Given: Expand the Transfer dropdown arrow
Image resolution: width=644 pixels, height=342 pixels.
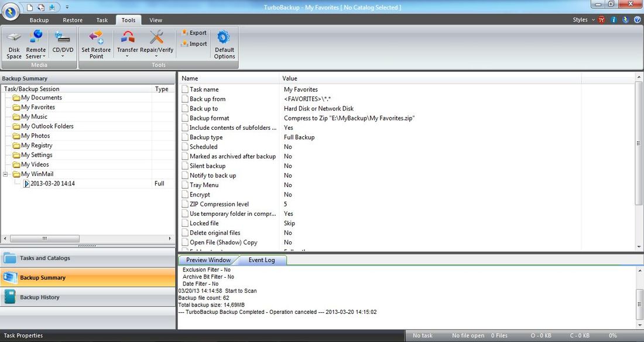Looking at the screenshot, I should pyautogui.click(x=127, y=57).
